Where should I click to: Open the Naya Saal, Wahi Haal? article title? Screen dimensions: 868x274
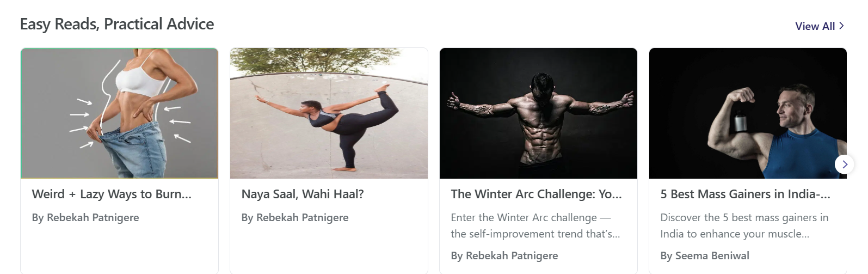pyautogui.click(x=303, y=194)
